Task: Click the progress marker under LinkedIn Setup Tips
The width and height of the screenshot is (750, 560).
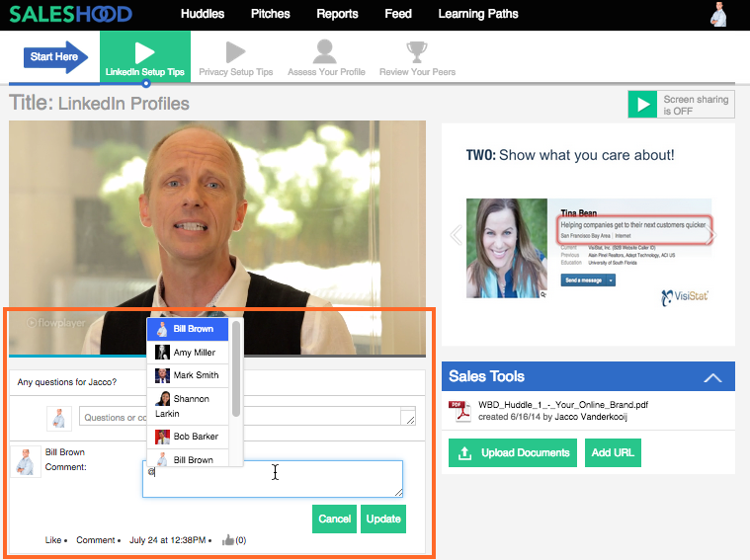Action: pos(146,83)
